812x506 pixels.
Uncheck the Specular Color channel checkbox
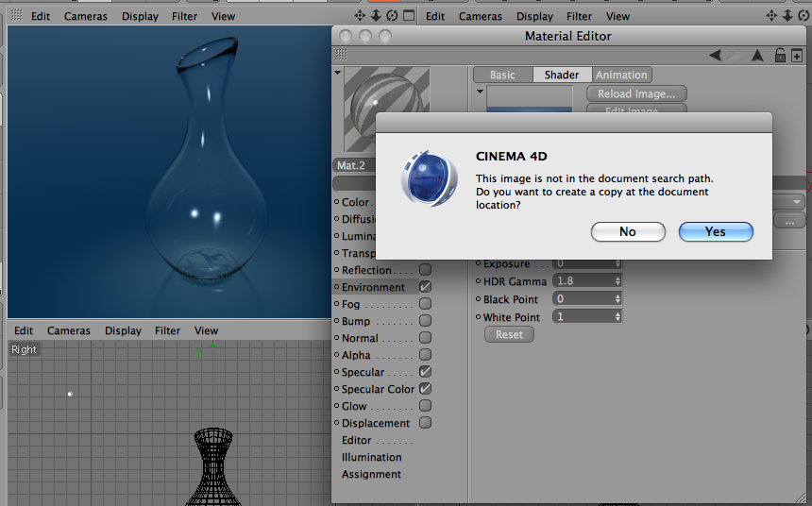tap(425, 389)
